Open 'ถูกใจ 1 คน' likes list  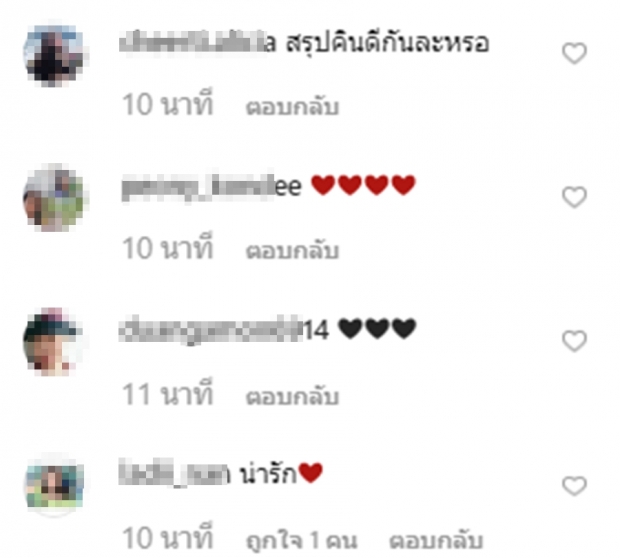click(x=301, y=541)
